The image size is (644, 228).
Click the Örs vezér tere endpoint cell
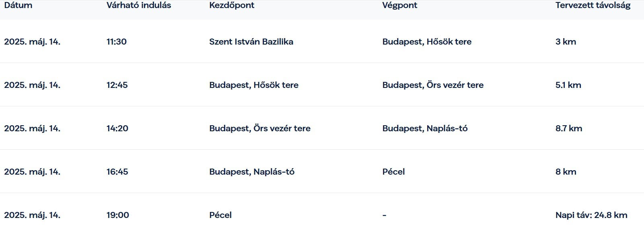[433, 85]
